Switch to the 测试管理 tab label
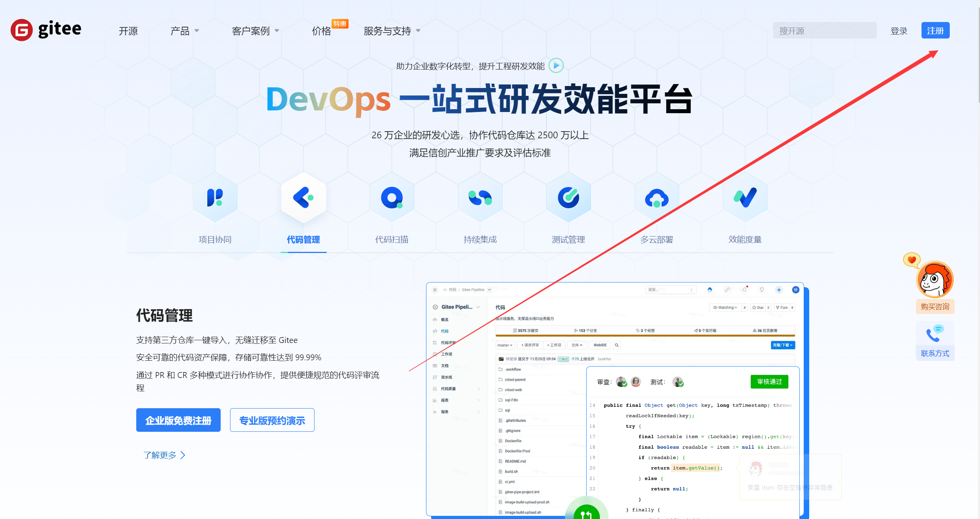 [x=569, y=240]
